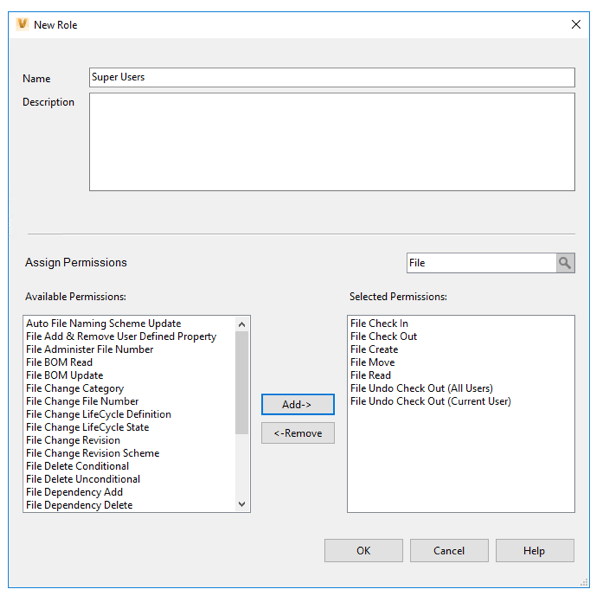Screen dimensions: 595x595
Task: Open Help for this dialog
Action: point(534,550)
